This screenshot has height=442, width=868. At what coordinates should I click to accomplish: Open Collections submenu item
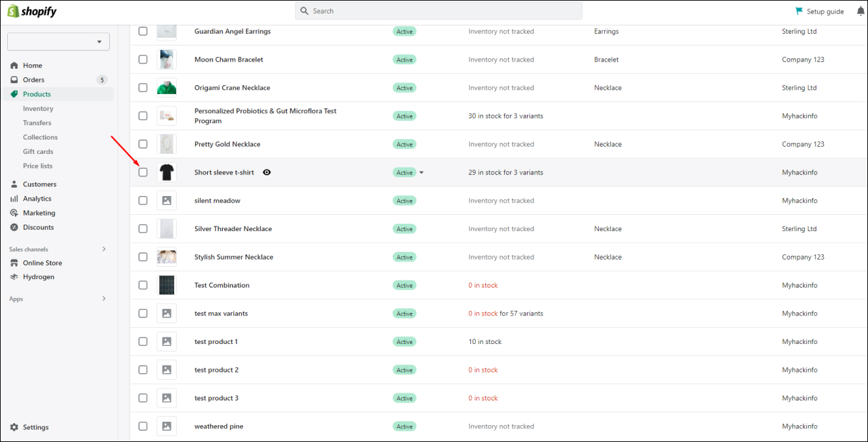(40, 137)
